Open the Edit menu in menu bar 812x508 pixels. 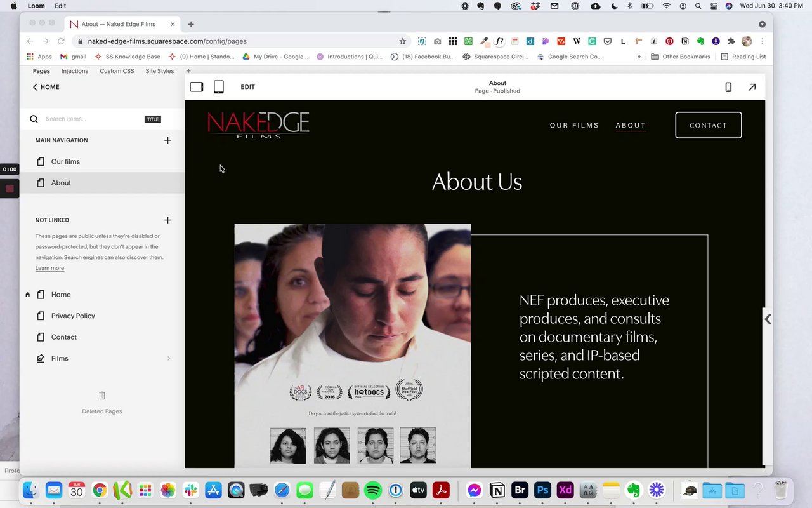click(60, 6)
